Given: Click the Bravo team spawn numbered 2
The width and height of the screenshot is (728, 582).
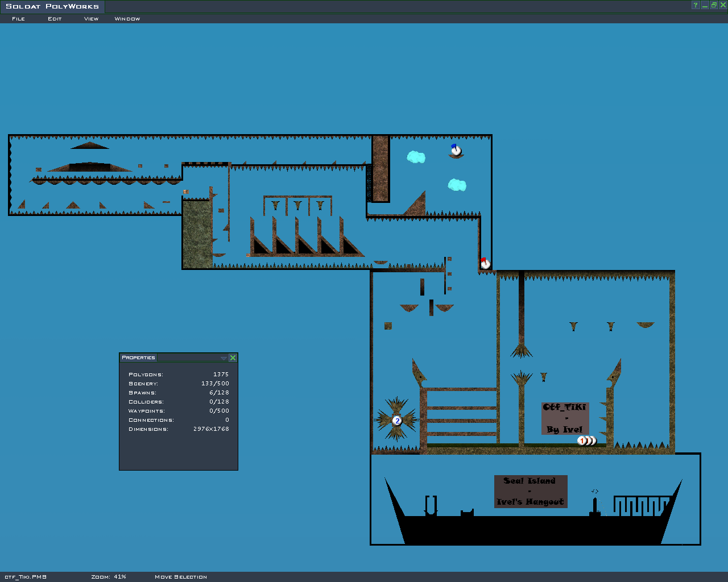Looking at the screenshot, I should click(x=397, y=421).
